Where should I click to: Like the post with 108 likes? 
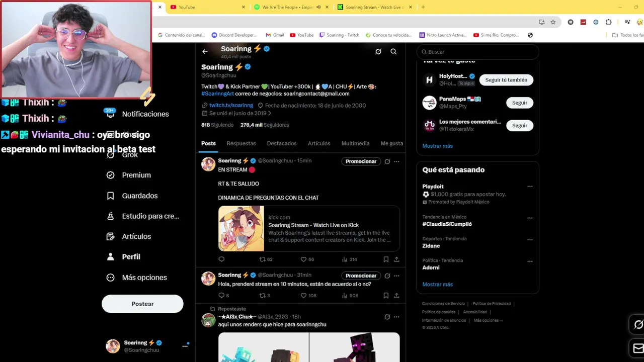[308, 296]
